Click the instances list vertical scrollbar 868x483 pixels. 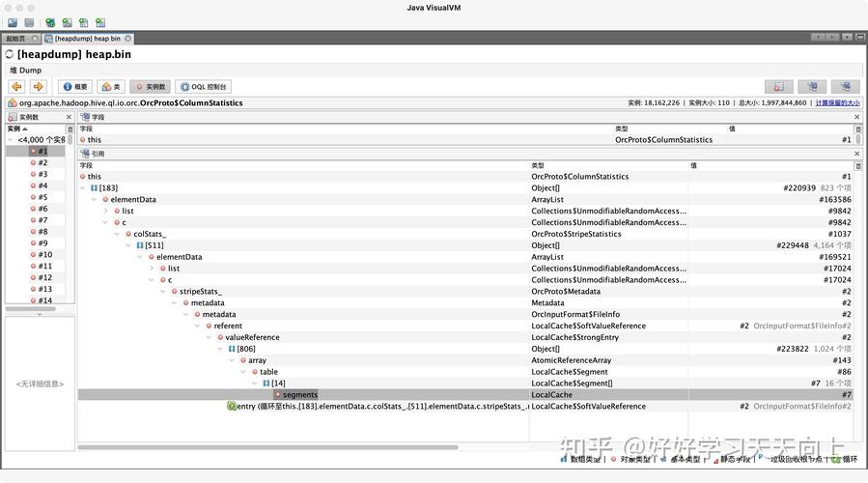[x=70, y=139]
